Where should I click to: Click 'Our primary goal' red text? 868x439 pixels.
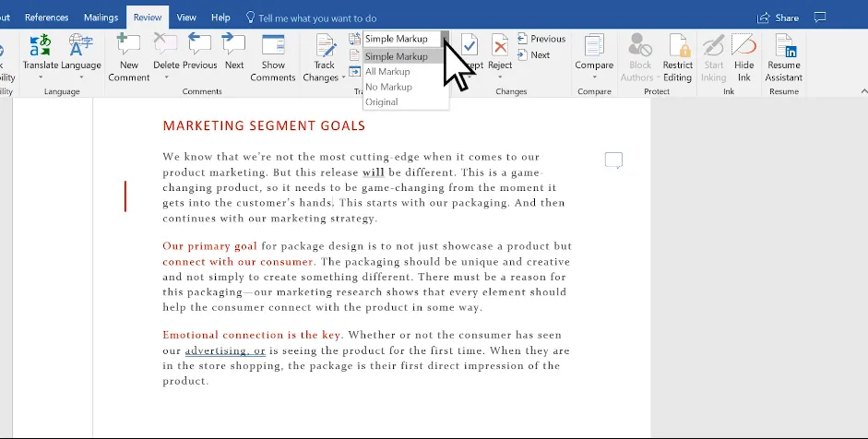tap(209, 246)
